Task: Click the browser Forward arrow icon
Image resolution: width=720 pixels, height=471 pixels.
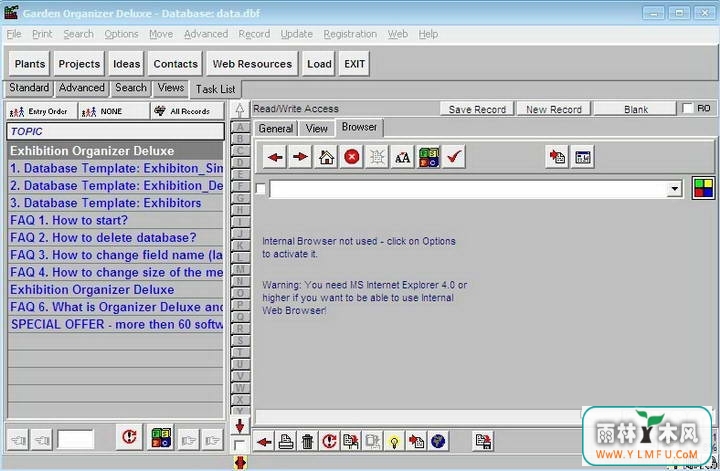Action: pos(300,157)
